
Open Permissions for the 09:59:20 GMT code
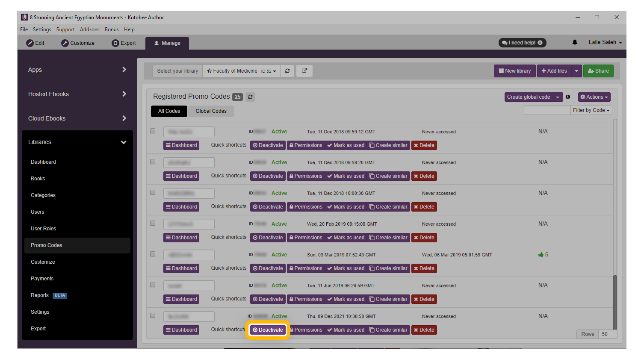[305, 176]
